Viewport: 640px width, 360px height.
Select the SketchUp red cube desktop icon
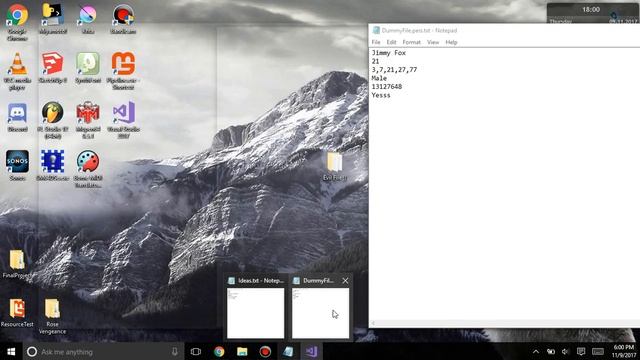(x=52, y=64)
